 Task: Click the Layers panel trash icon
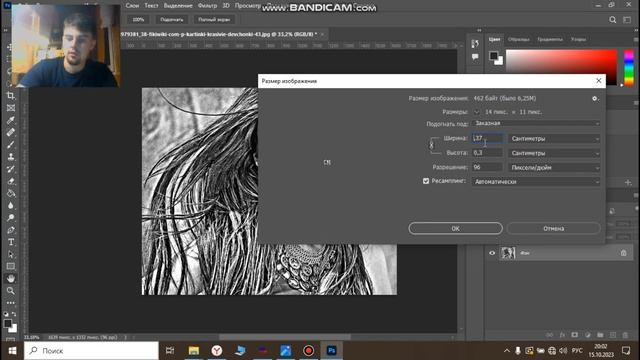point(625,335)
